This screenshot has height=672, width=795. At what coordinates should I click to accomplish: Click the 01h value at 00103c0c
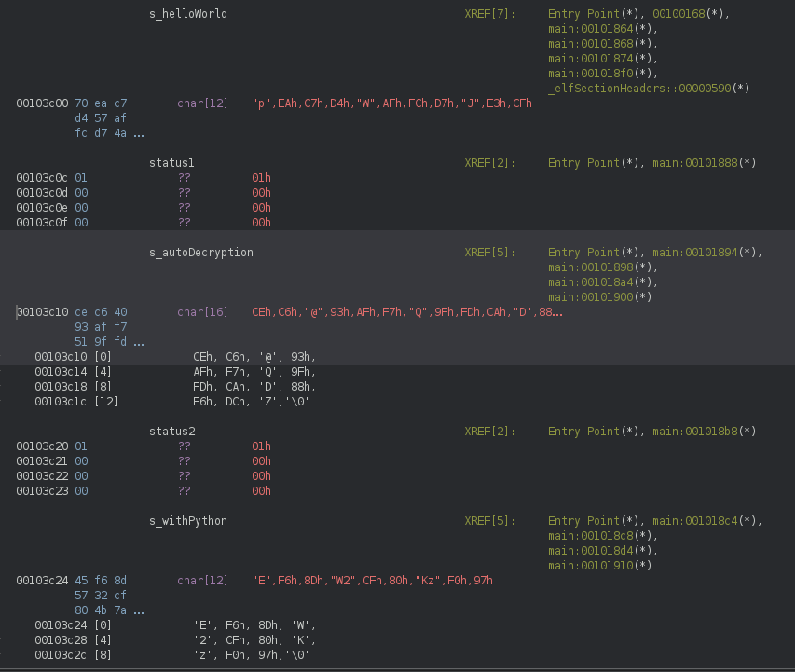pos(261,178)
